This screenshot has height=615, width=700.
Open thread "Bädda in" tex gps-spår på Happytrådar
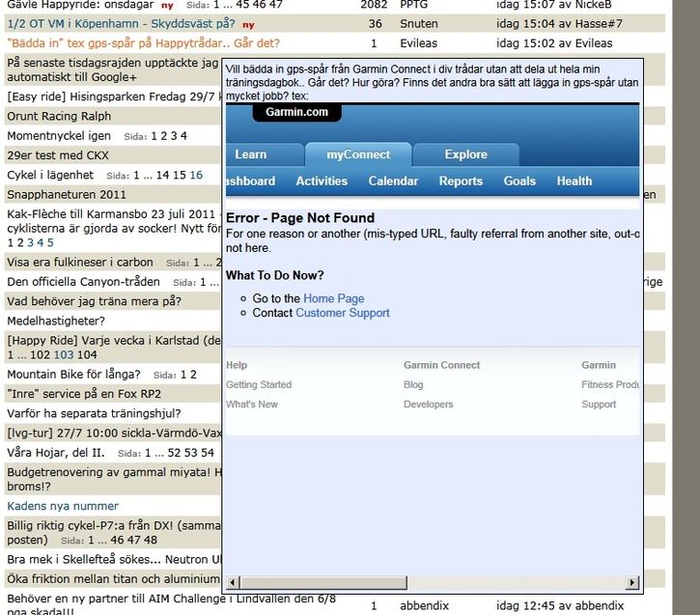tap(143, 43)
